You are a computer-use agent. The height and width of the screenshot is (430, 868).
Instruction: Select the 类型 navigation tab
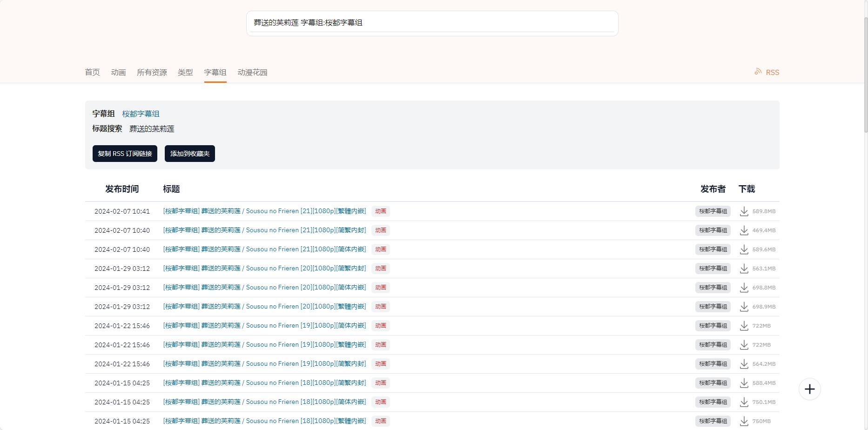click(x=185, y=72)
